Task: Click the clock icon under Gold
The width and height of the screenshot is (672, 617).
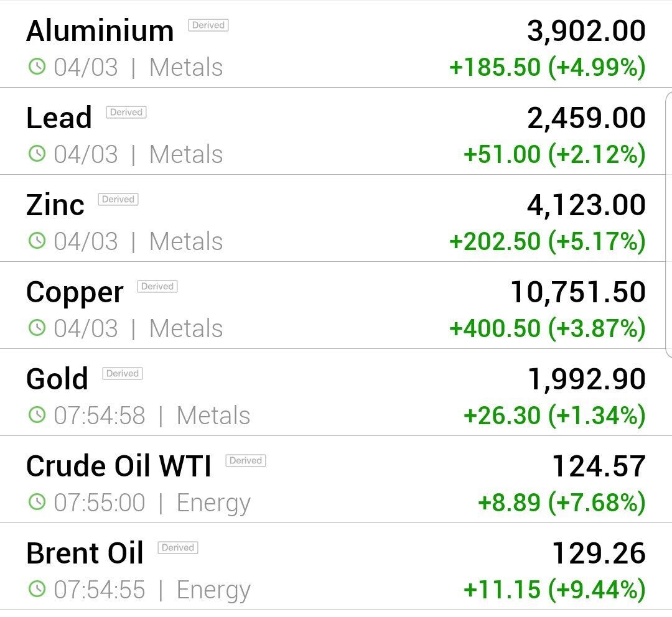Action: (37, 415)
